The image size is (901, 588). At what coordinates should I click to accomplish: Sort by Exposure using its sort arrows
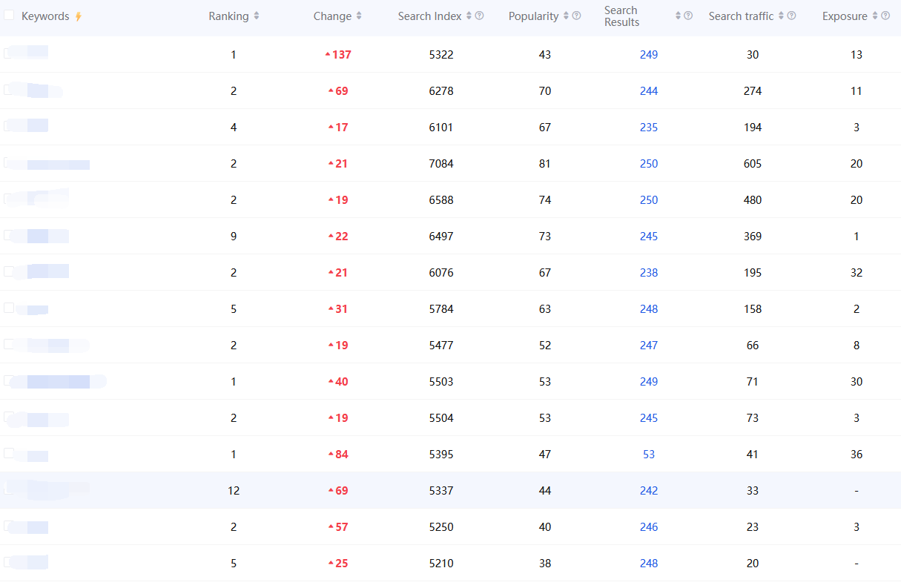click(x=874, y=16)
